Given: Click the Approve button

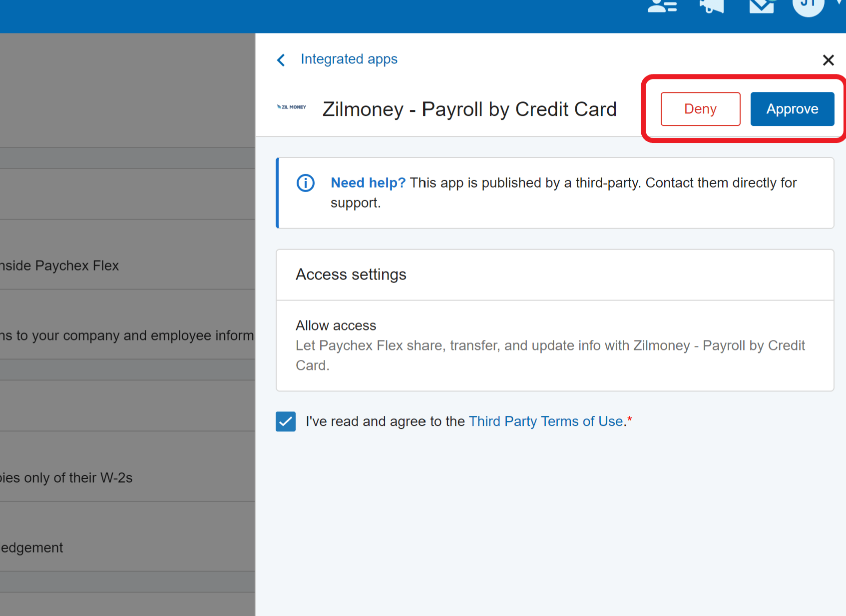Looking at the screenshot, I should pos(792,109).
